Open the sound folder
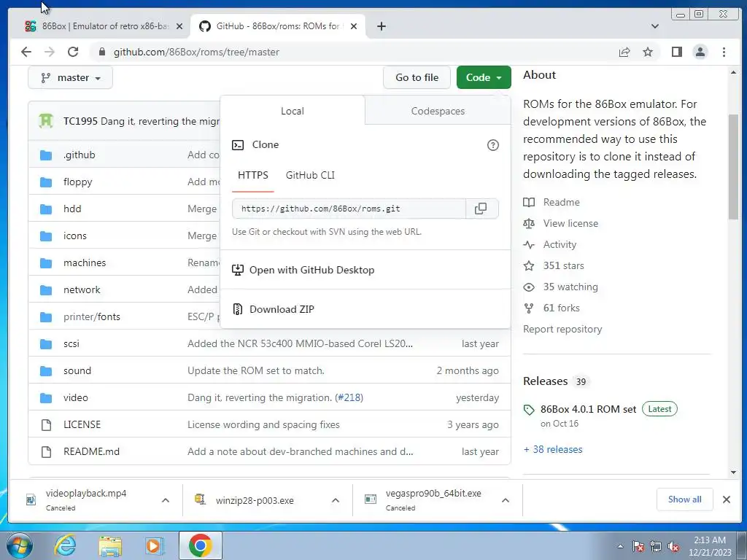The width and height of the screenshot is (747, 560). (77, 370)
